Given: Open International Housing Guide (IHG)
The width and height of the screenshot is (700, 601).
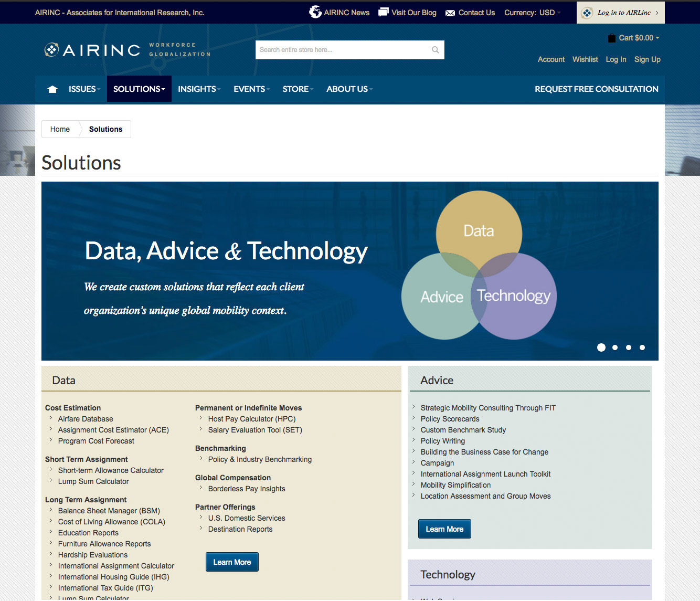Looking at the screenshot, I should pos(114,577).
